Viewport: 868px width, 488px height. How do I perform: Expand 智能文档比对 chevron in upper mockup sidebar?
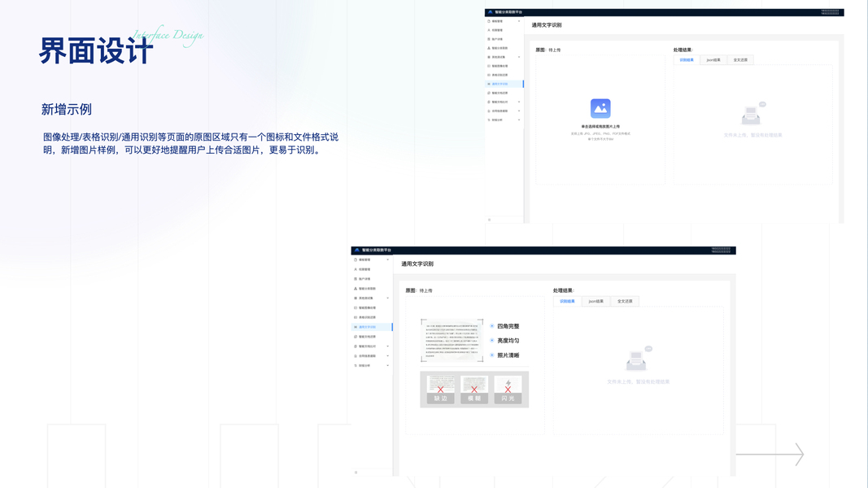click(x=519, y=102)
